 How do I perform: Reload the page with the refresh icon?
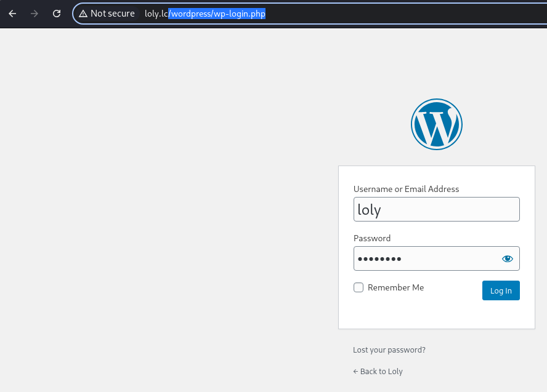[x=57, y=14]
